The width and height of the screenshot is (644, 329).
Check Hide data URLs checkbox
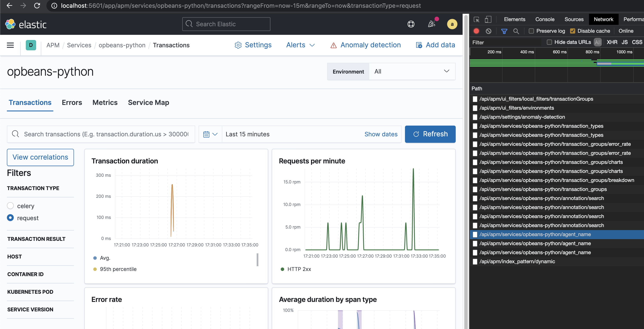549,42
